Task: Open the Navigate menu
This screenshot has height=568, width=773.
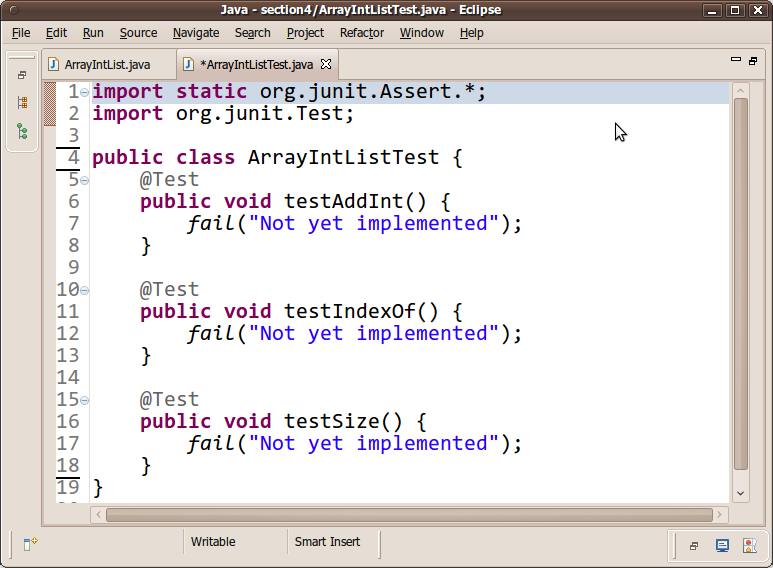Action: click(195, 33)
